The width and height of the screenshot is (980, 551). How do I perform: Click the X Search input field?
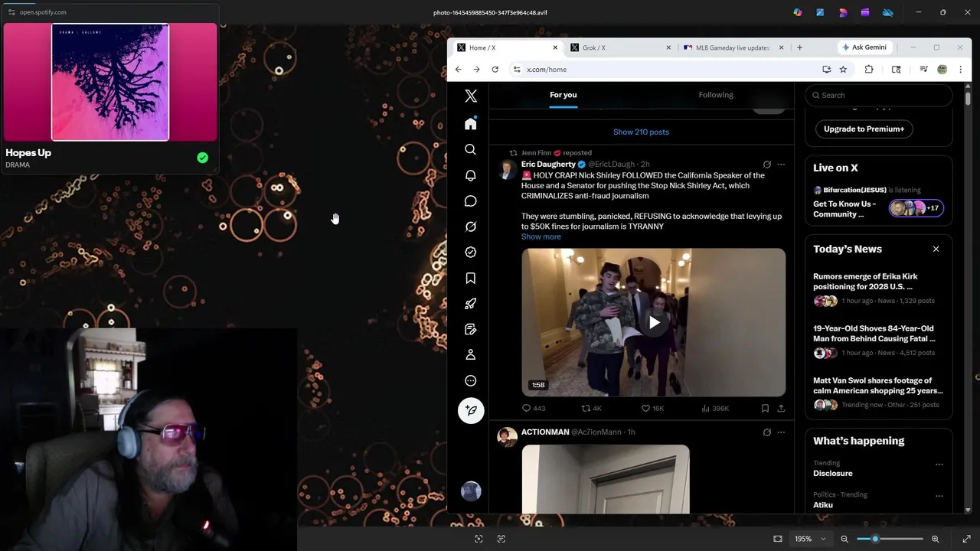click(x=878, y=96)
